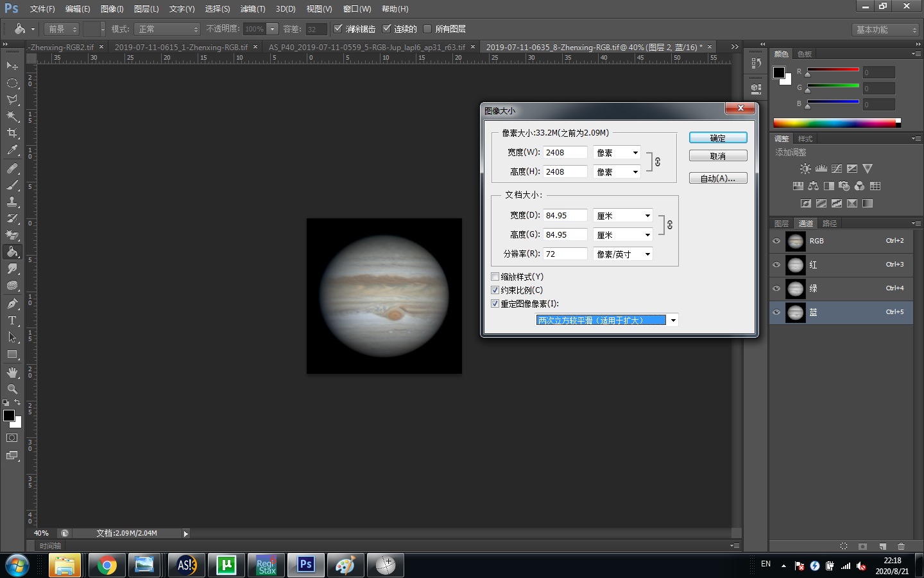Confirm dialog with 确定 button

[x=718, y=138]
